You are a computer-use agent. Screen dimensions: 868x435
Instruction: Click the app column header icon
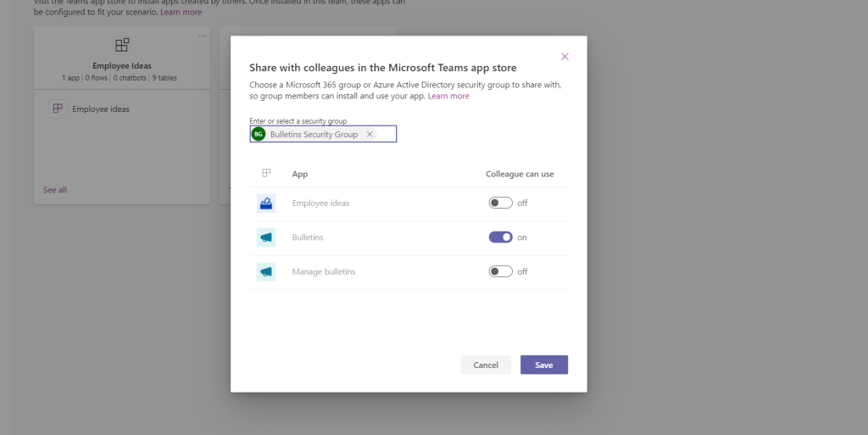(x=266, y=173)
